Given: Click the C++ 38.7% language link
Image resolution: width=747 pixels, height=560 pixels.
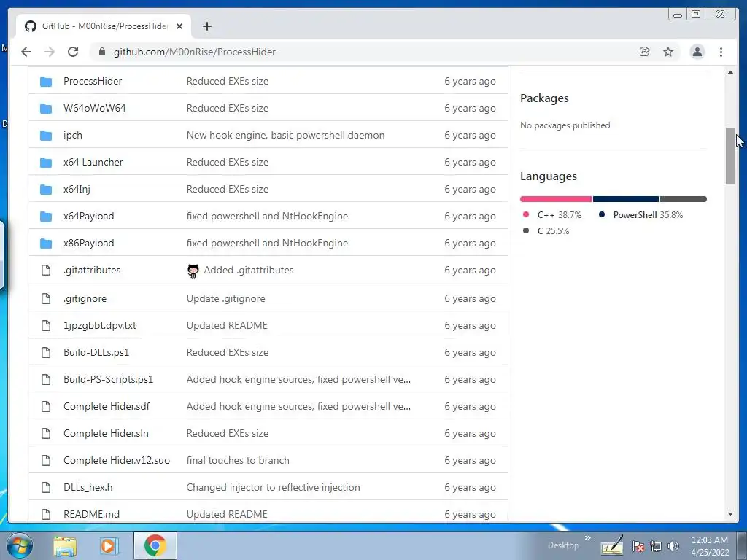Looking at the screenshot, I should (552, 215).
